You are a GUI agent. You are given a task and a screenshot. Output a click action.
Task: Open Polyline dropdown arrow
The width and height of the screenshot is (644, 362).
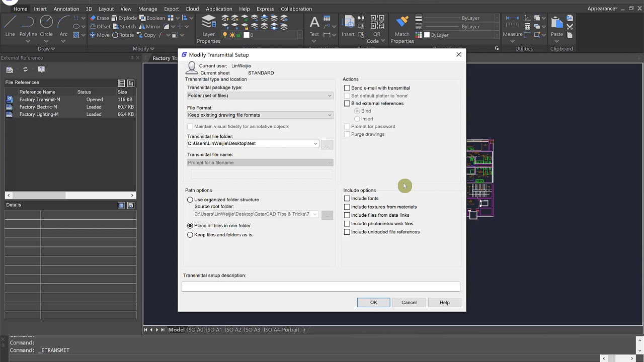click(x=28, y=41)
